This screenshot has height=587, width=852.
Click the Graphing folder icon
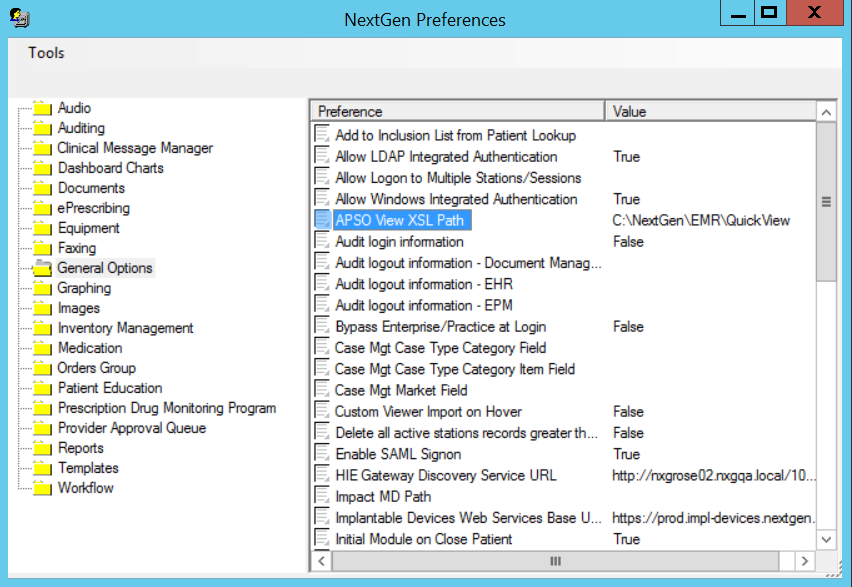pyautogui.click(x=42, y=289)
